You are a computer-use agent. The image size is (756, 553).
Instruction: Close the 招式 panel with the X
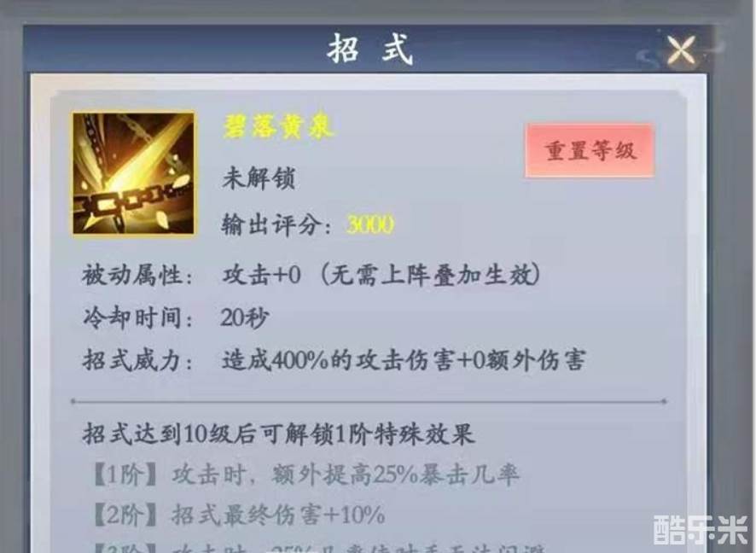681,49
